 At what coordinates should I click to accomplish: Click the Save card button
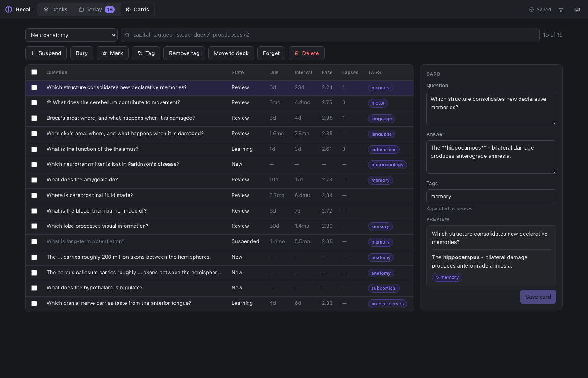coord(538,297)
